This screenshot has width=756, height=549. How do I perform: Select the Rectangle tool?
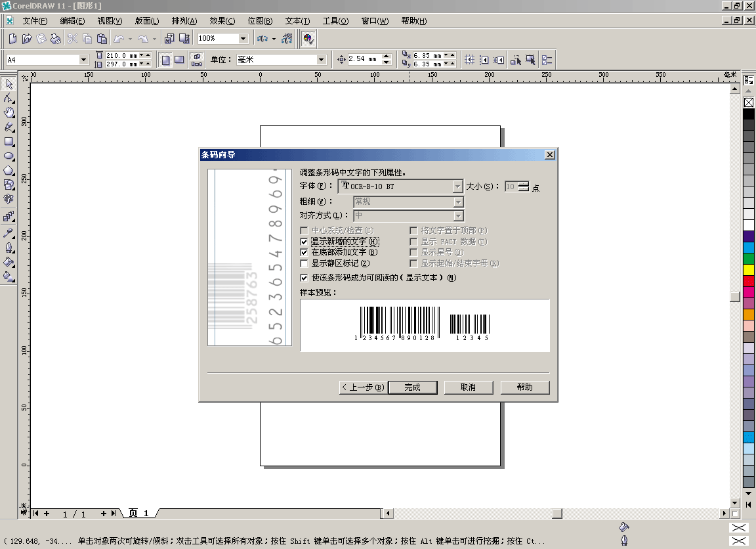[x=9, y=141]
